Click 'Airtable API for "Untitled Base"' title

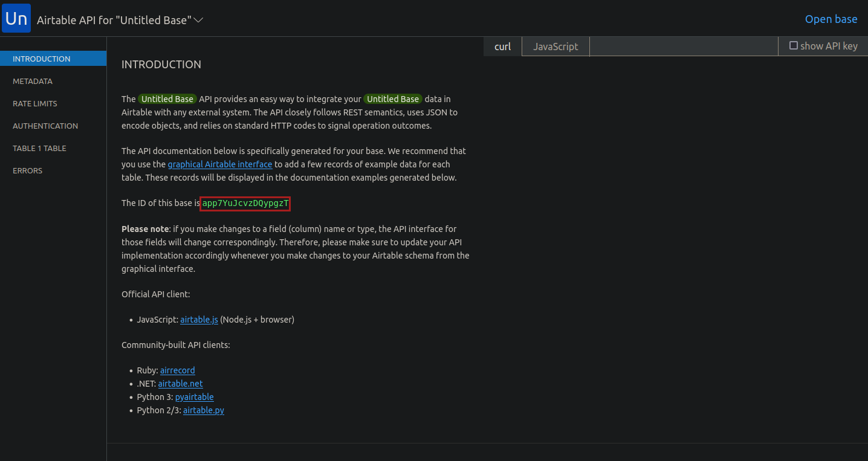tap(114, 20)
